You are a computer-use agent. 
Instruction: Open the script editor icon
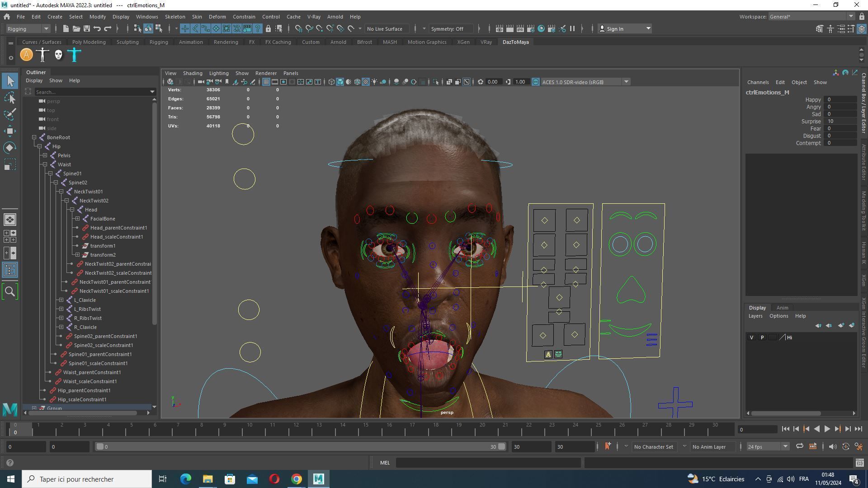tap(859, 463)
